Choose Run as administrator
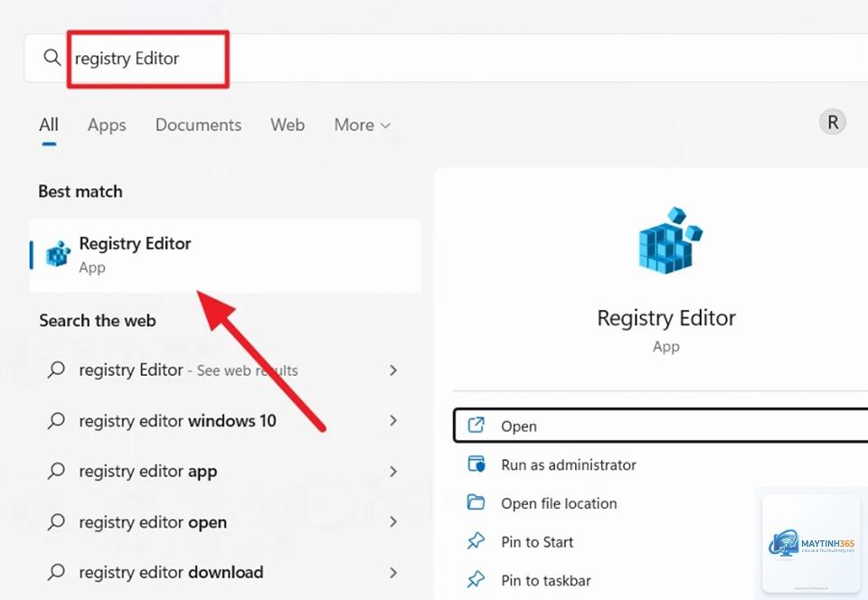This screenshot has width=868, height=600. coord(568,464)
